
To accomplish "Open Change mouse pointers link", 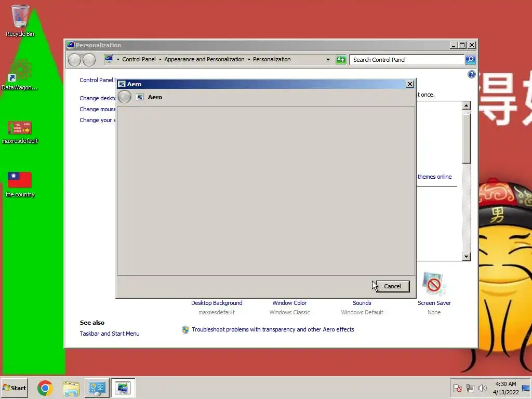I will click(x=98, y=109).
